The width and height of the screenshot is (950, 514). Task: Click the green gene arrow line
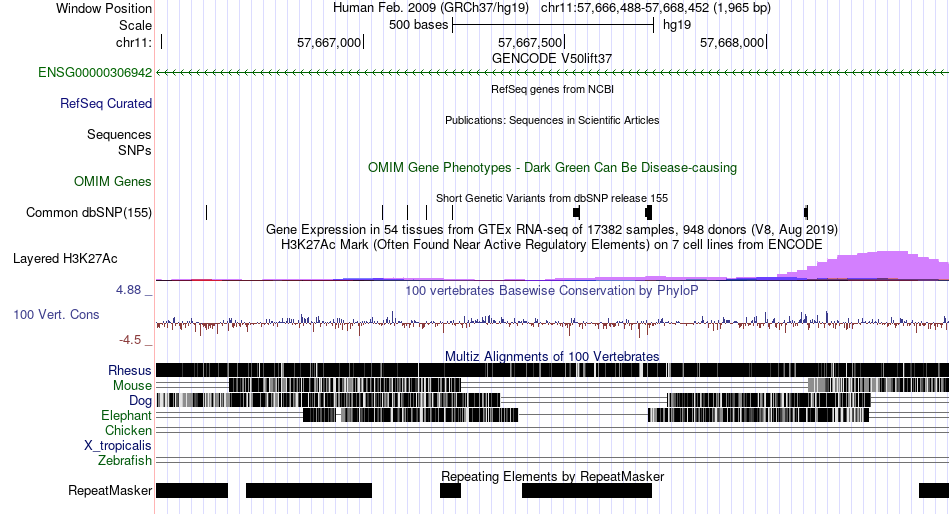[553, 73]
